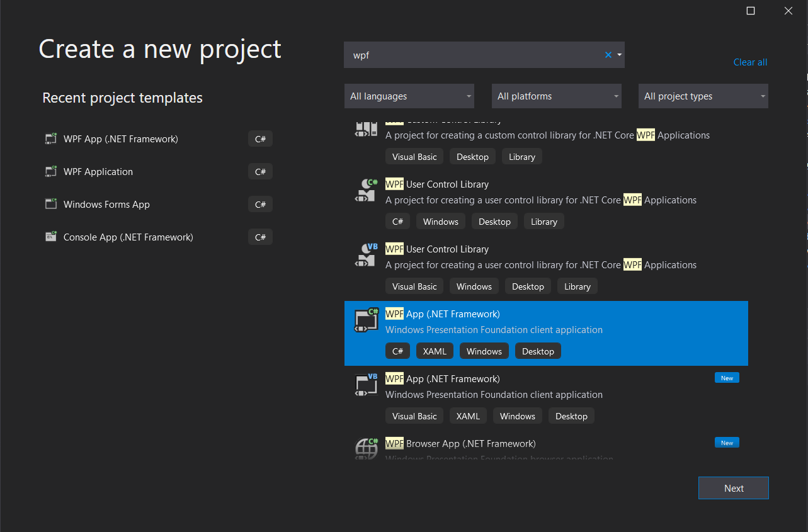Screen dimensions: 808x532
Task: Click inside the search input field
Action: (472, 55)
